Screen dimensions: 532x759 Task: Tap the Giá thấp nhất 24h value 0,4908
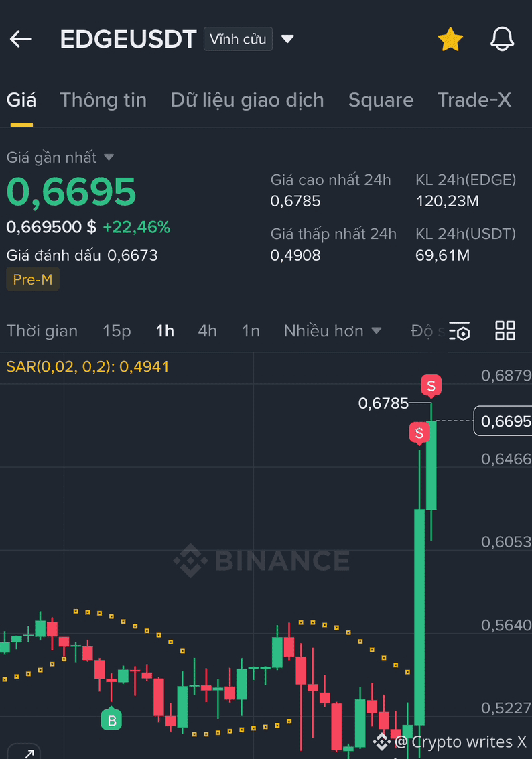[x=295, y=255]
